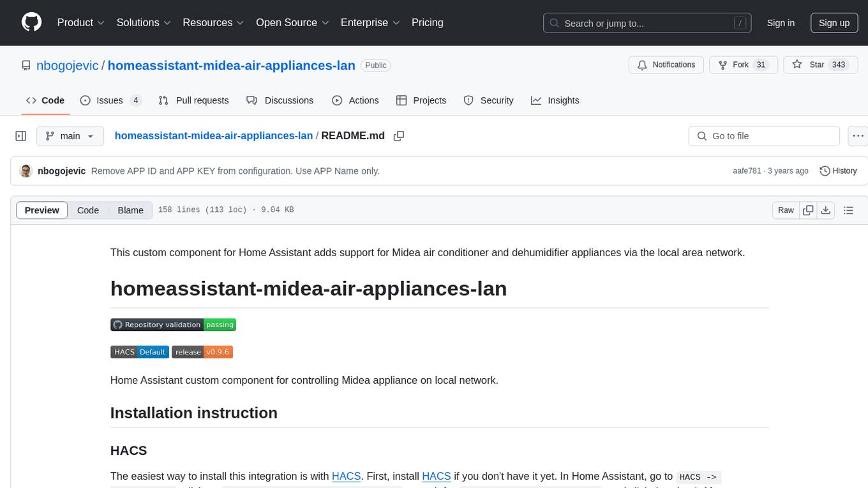Open commit hash aafe781
868x488 pixels.
(747, 171)
